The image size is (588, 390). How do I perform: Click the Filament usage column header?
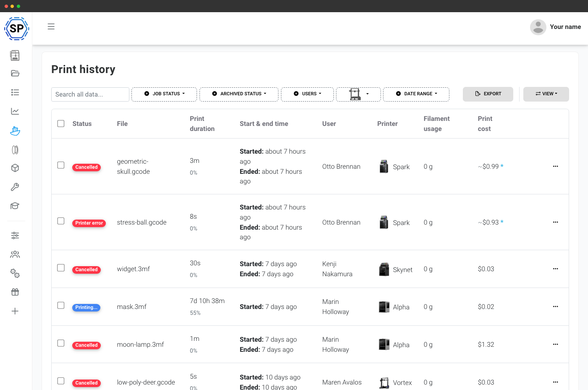436,124
